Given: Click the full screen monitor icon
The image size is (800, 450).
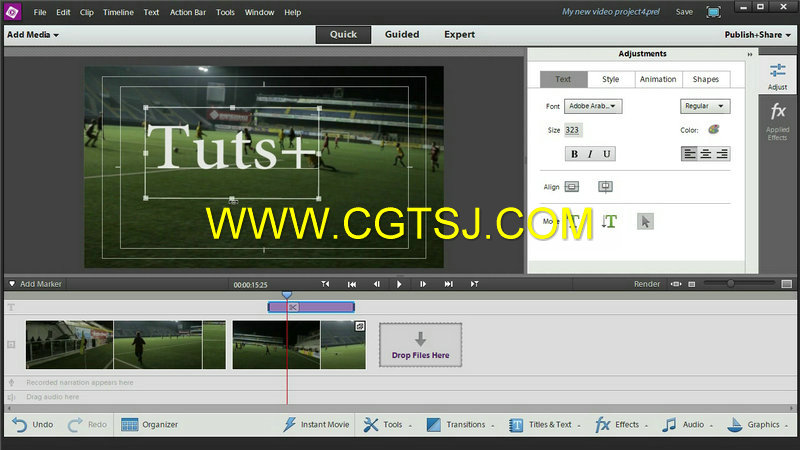Looking at the screenshot, I should tap(713, 12).
